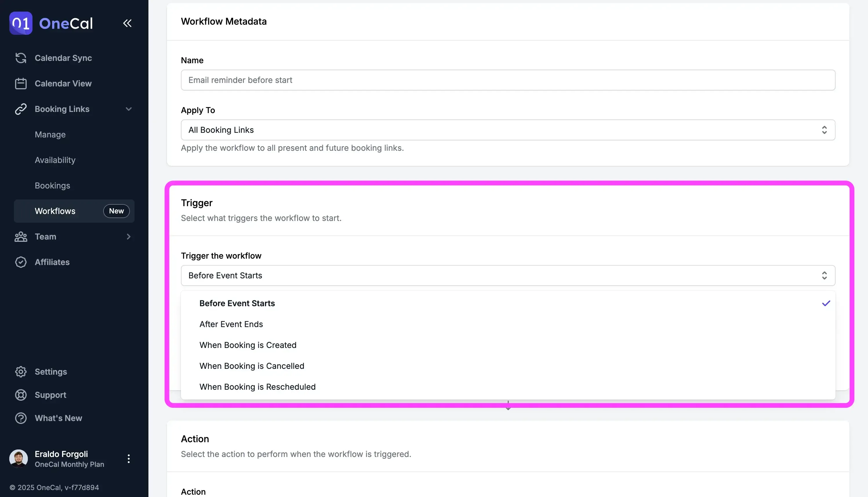
Task: Collapse the sidebar with the double-chevron icon
Action: (127, 23)
